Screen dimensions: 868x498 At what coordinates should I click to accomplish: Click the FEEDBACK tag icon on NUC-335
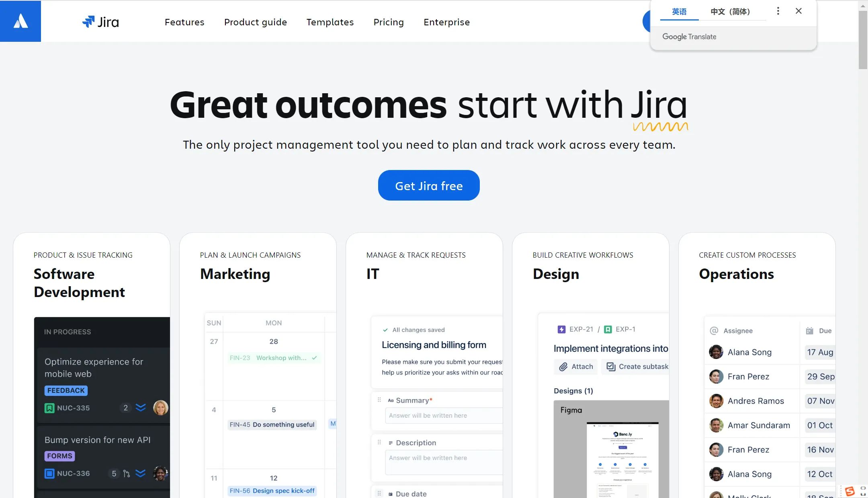pyautogui.click(x=65, y=390)
